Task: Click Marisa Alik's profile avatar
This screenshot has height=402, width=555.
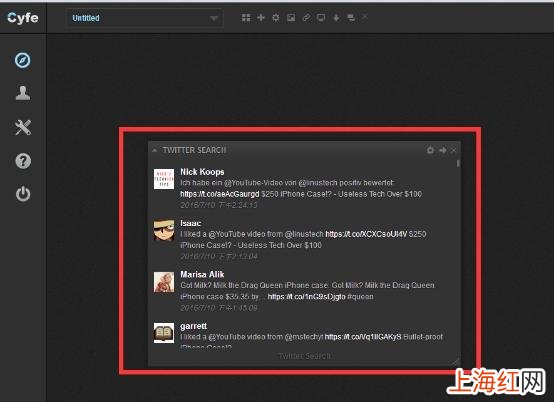Action: click(164, 282)
